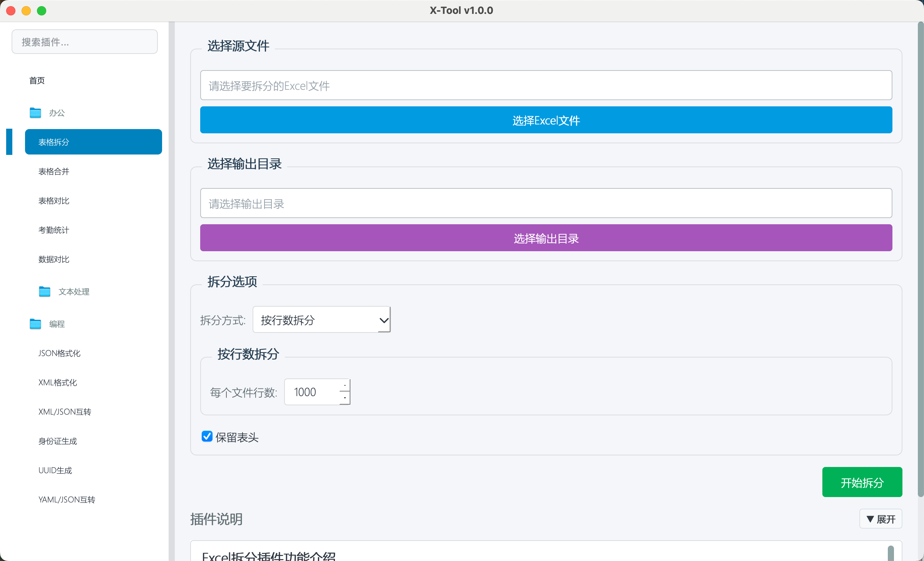Click the 编程 folder icon
This screenshot has width=924, height=561.
35,324
